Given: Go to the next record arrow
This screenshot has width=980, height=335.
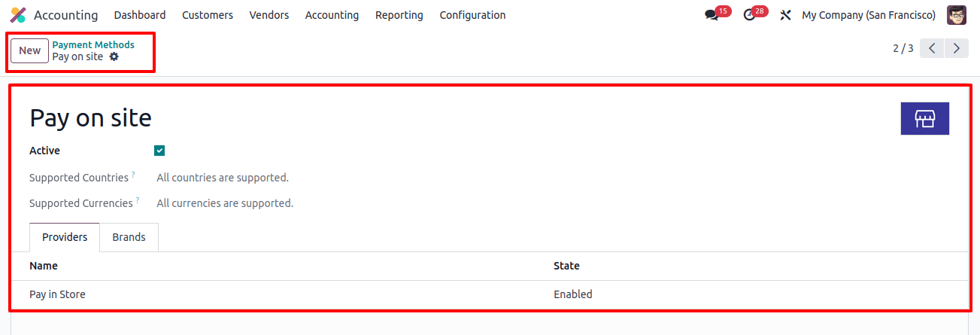Looking at the screenshot, I should coord(956,48).
